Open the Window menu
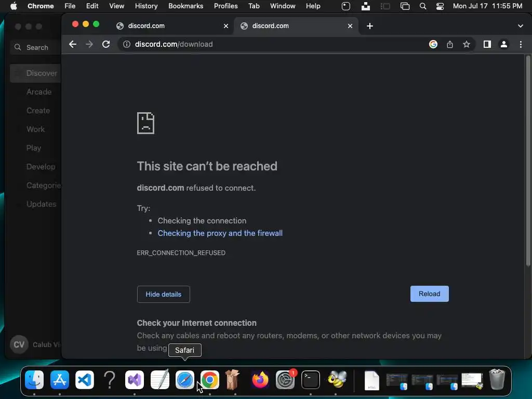Image resolution: width=532 pixels, height=399 pixels. point(283,6)
